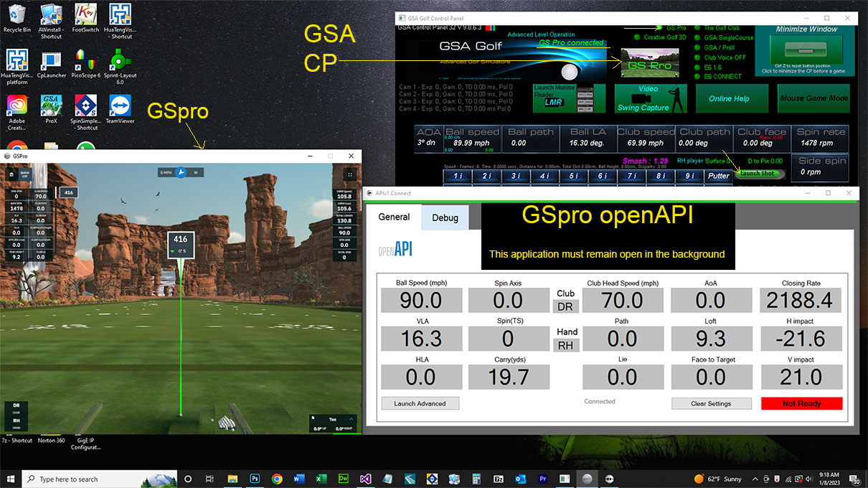868x488 pixels.
Task: Click the Minimize Window button in GSA panel
Action: pyautogui.click(x=807, y=50)
